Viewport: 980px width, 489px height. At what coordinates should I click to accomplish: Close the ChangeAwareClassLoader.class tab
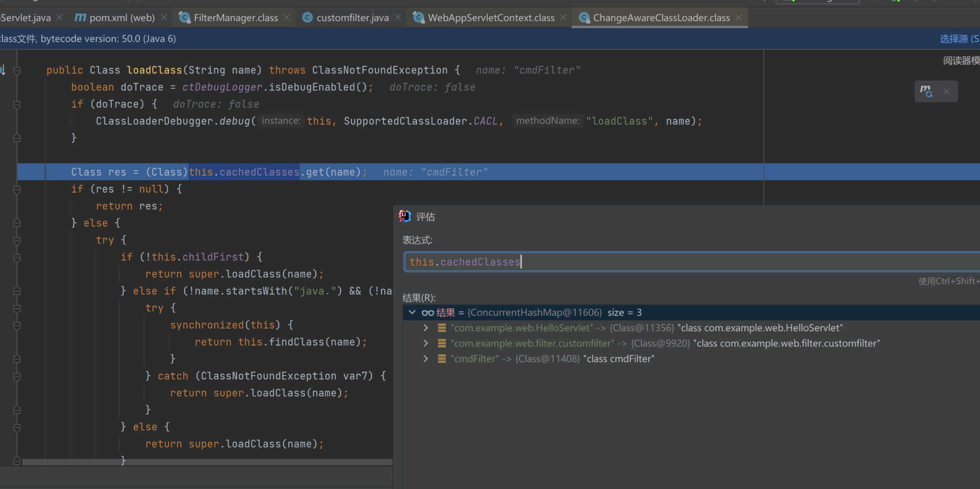point(739,18)
